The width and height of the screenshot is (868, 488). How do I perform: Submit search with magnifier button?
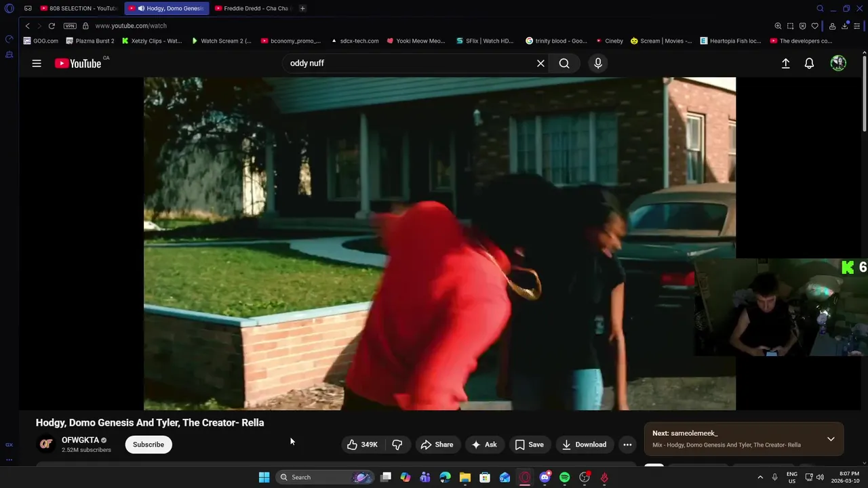coord(564,63)
